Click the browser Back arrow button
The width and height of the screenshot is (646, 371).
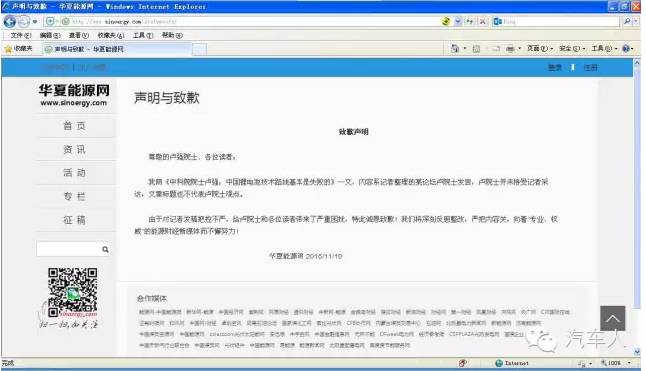point(9,21)
